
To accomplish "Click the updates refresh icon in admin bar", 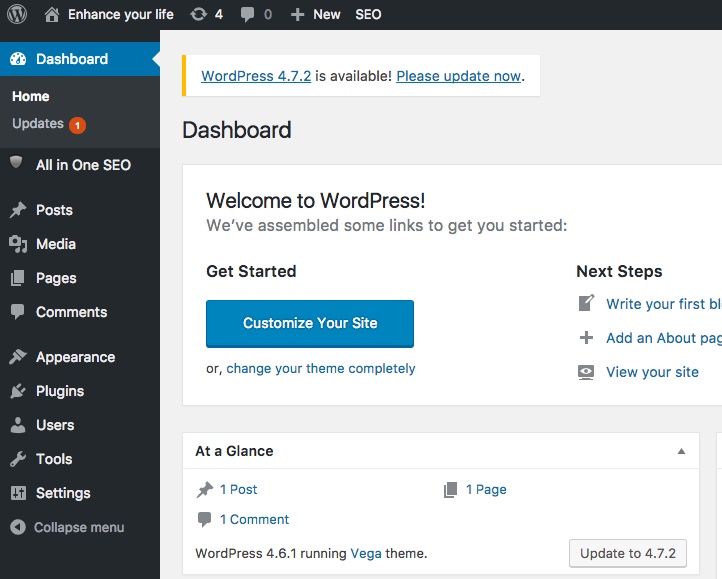I will point(198,15).
